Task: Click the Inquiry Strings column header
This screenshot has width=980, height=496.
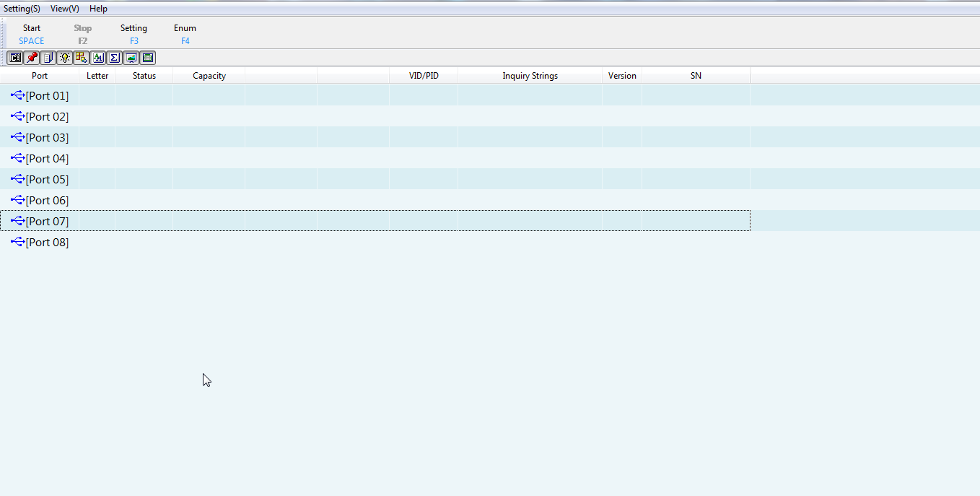Action: [530, 76]
